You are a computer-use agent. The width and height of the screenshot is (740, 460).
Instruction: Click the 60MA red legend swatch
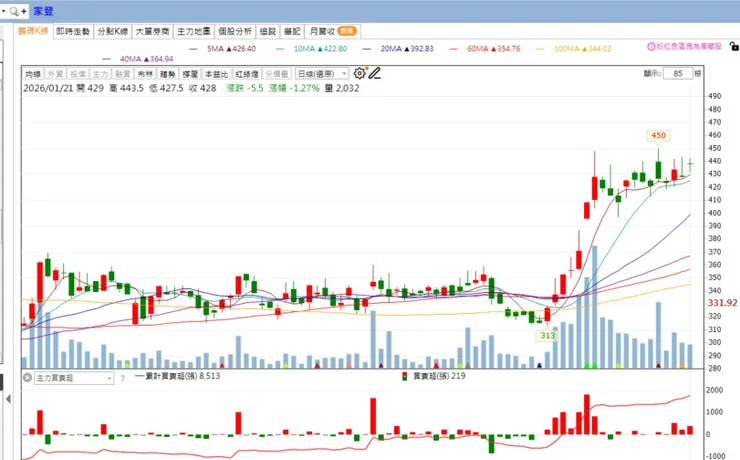pyautogui.click(x=454, y=49)
